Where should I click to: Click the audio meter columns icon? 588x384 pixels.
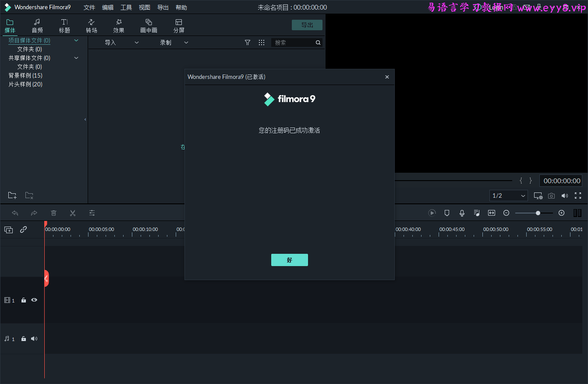click(577, 213)
